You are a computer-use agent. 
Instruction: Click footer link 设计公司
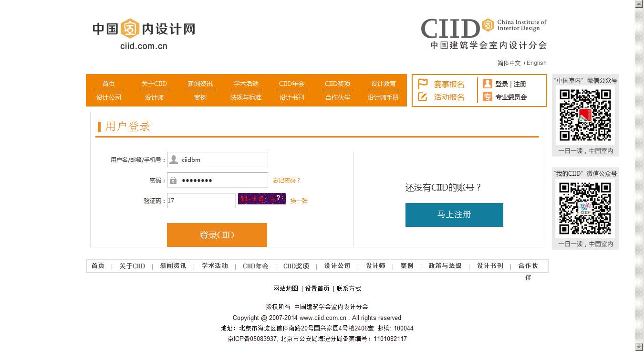click(x=337, y=266)
